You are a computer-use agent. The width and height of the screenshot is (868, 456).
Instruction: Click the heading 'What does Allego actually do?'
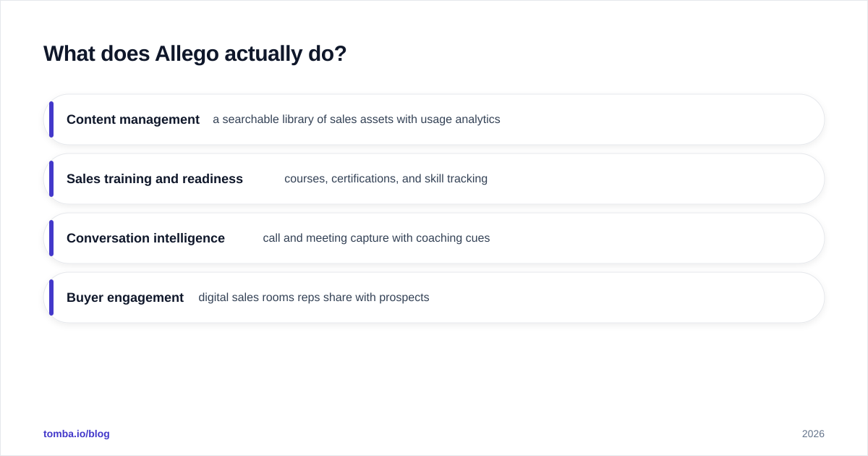(195, 54)
